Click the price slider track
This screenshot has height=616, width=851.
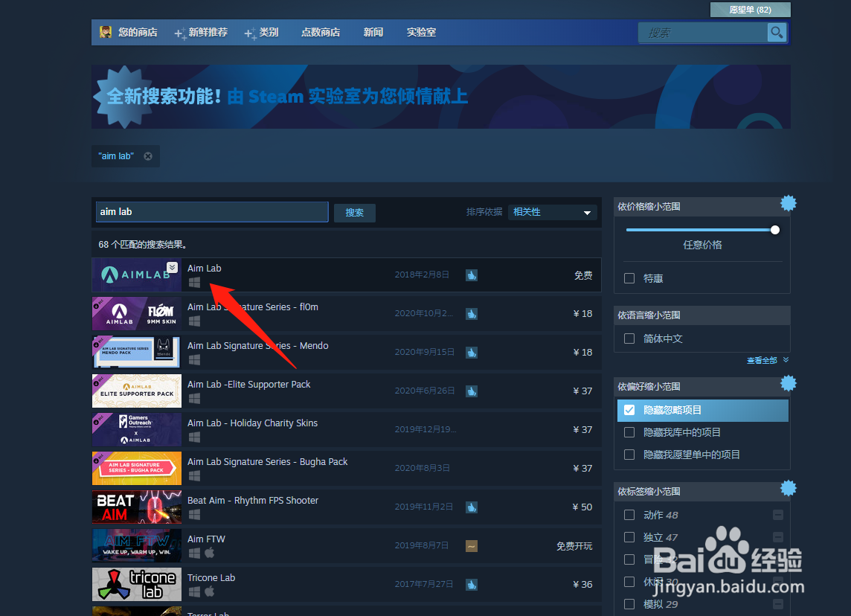coord(700,230)
